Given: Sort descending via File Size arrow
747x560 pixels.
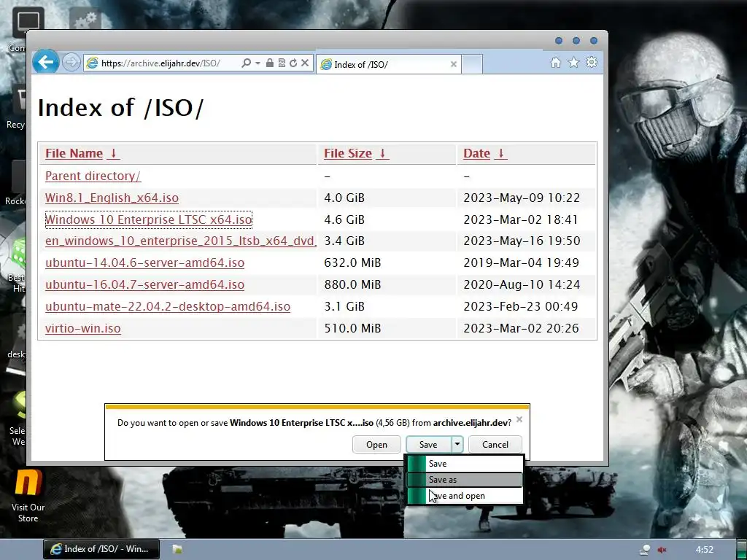Looking at the screenshot, I should 382,153.
